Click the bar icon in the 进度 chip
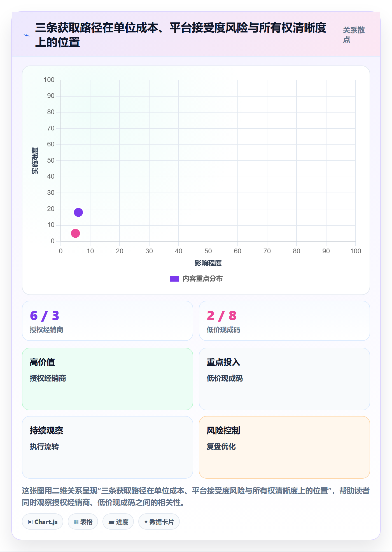392x552 pixels. pyautogui.click(x=111, y=522)
